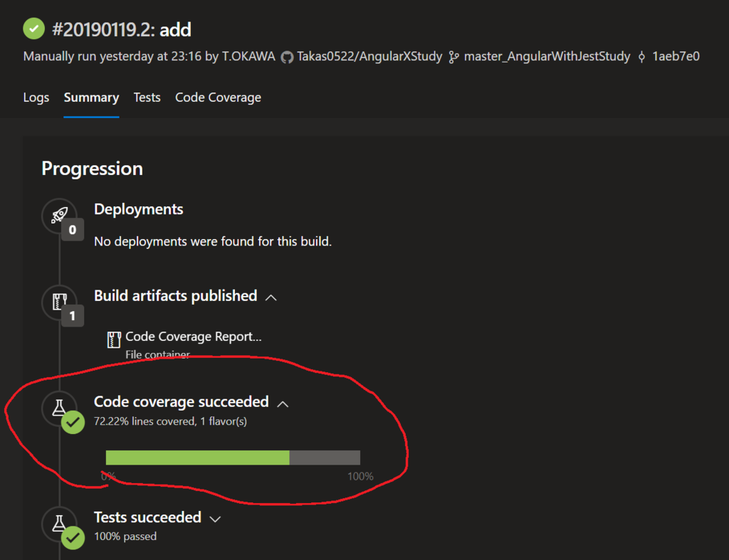This screenshot has height=560, width=729.
Task: Open the Code Coverage tab
Action: tap(218, 97)
